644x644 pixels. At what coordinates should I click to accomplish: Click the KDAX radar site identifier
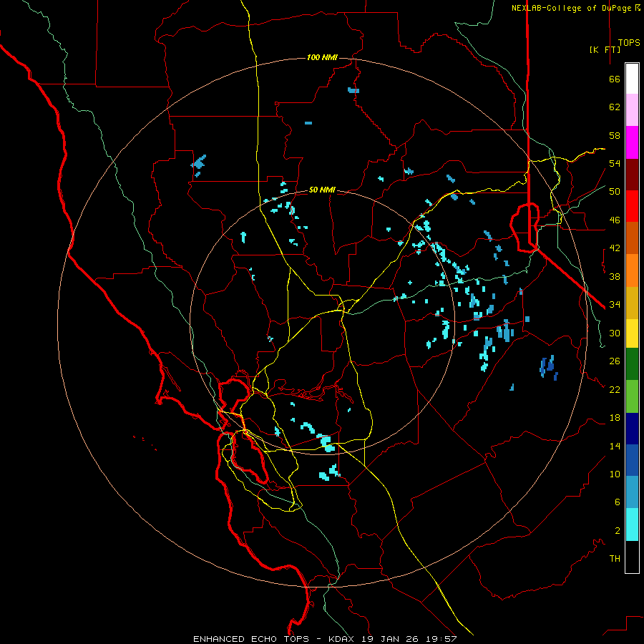342,639
